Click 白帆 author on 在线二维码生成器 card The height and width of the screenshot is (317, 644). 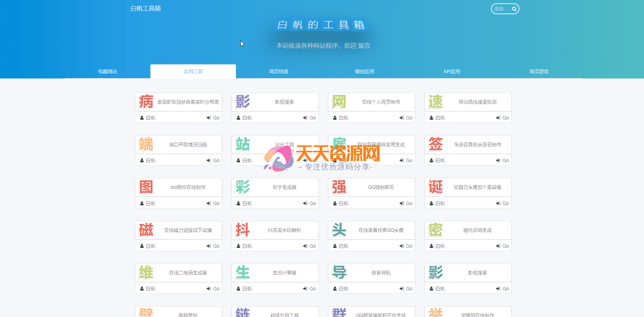[x=148, y=289]
